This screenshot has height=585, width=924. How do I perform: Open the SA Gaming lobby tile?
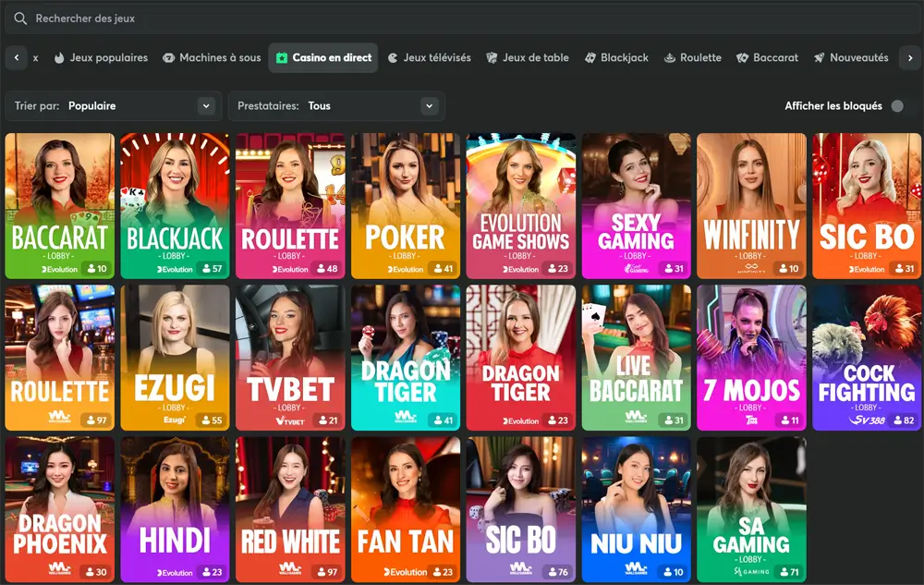[750, 509]
